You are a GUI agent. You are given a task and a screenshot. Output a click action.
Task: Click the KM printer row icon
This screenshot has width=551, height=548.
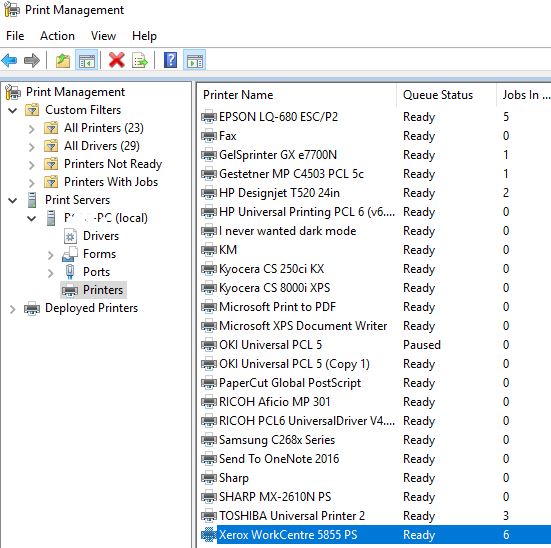pos(209,250)
